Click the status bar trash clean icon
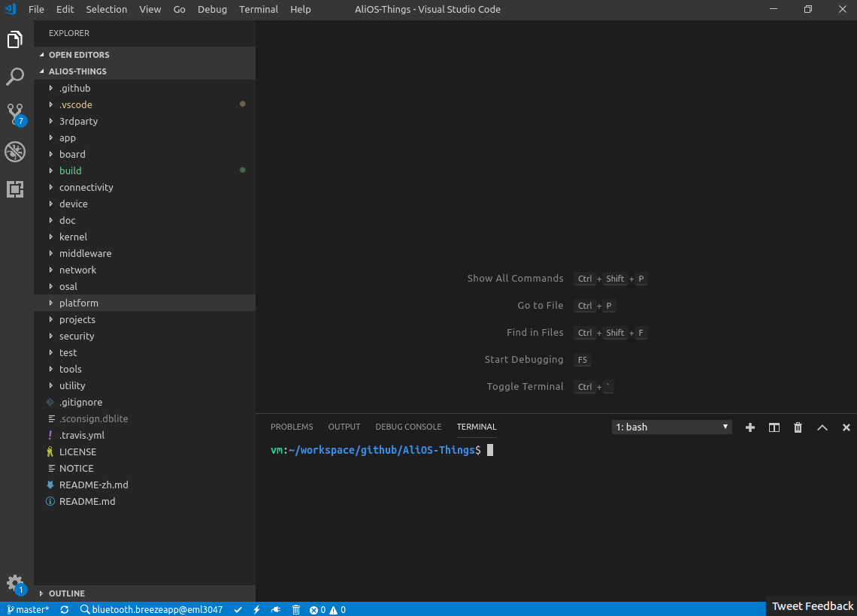 [295, 609]
